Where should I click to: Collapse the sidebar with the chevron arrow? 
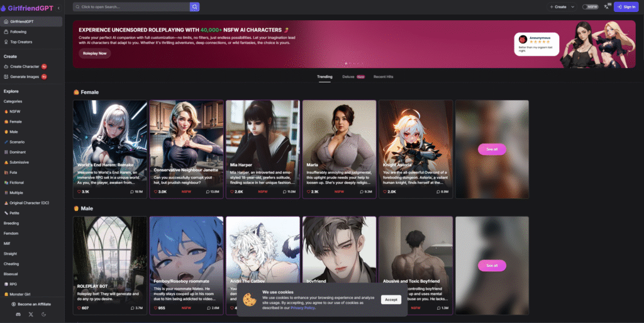tap(58, 8)
